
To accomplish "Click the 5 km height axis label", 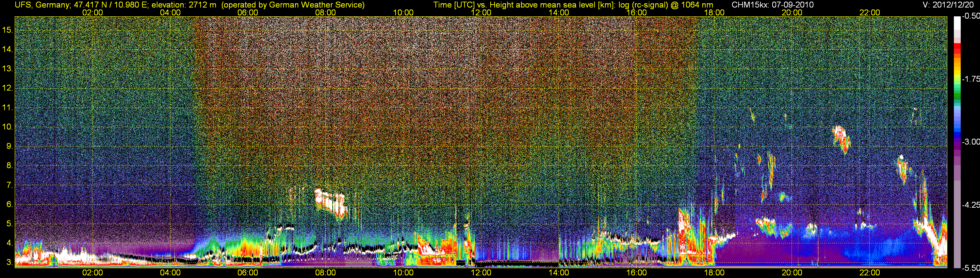I will [x=9, y=224].
